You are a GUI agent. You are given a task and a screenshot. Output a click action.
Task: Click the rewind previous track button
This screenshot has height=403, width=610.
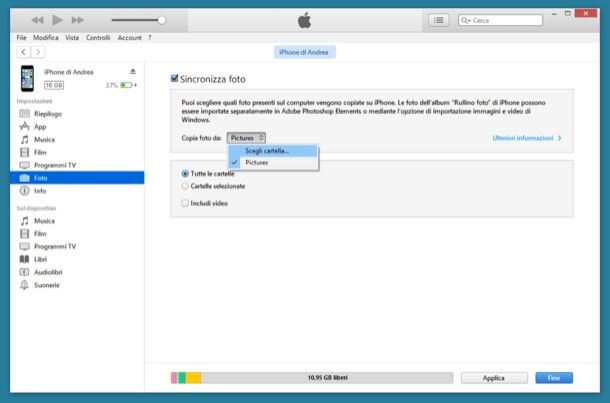(37, 20)
